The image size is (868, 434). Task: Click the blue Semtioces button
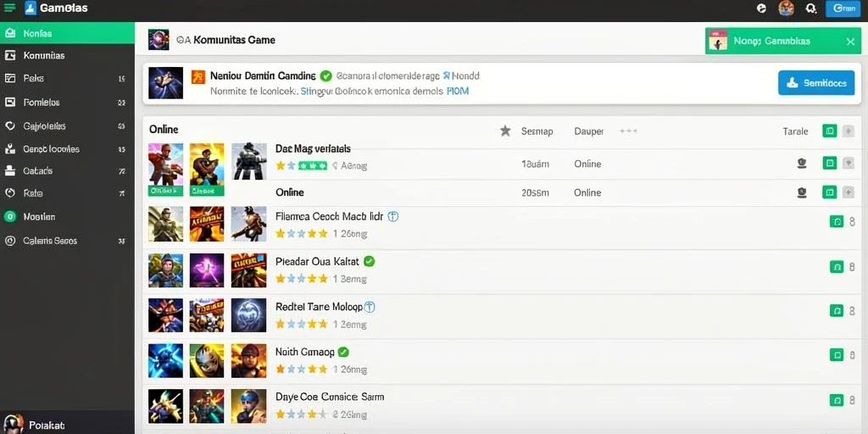(x=816, y=83)
